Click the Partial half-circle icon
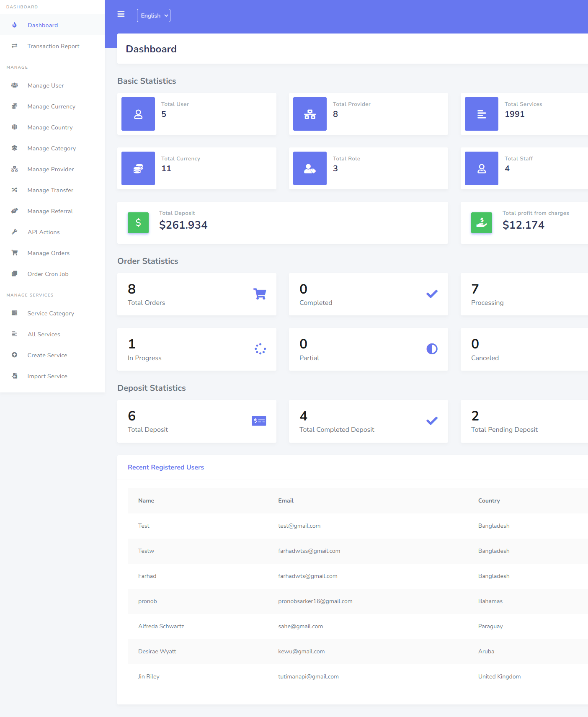The width and height of the screenshot is (588, 717). tap(432, 349)
